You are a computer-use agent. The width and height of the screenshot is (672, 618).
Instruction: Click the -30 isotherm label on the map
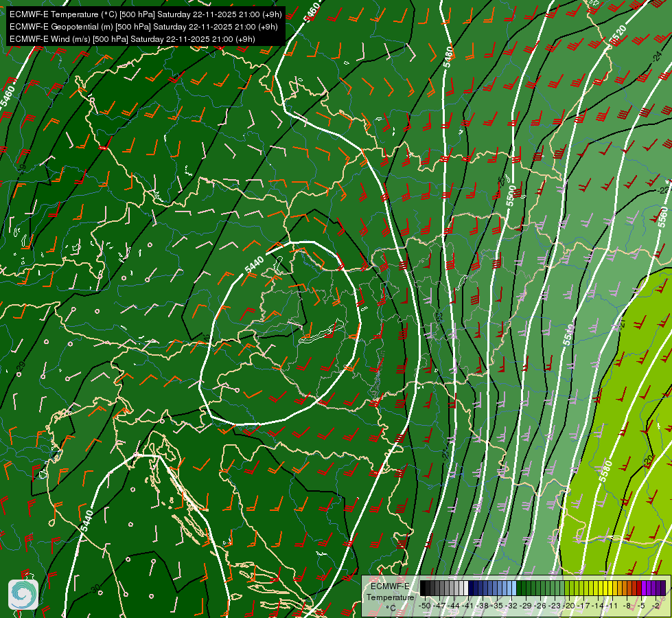click(95, 589)
